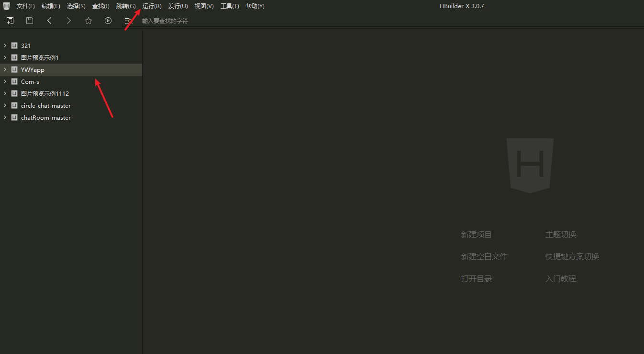This screenshot has height=354, width=644.
Task: Click the project icon beside Com-s
Action: 14,81
